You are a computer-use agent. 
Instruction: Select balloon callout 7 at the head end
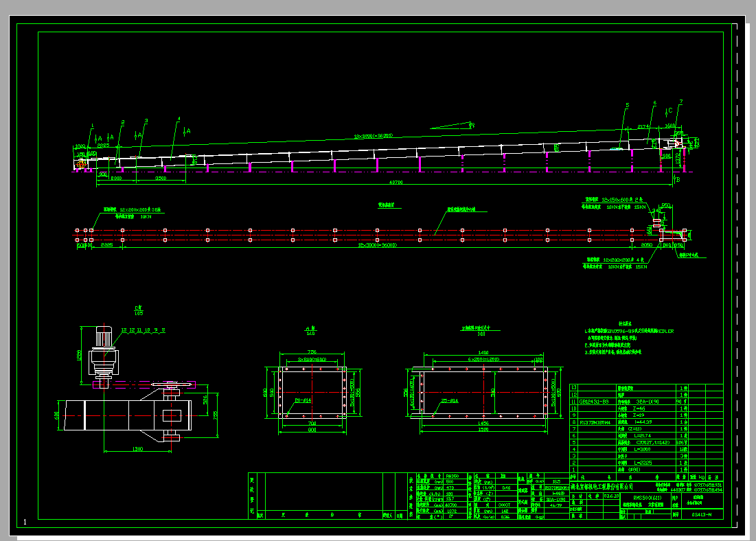click(680, 101)
